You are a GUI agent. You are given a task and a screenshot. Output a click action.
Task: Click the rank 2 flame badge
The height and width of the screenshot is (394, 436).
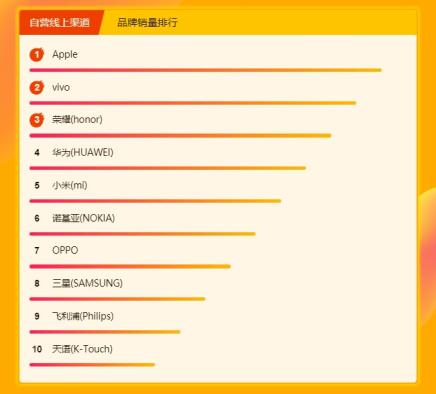click(37, 87)
